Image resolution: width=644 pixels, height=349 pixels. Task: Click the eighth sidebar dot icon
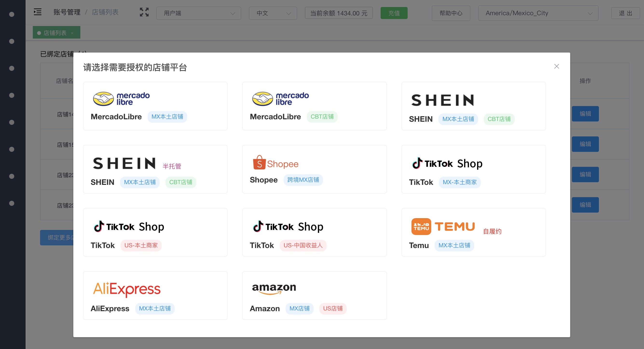12,203
